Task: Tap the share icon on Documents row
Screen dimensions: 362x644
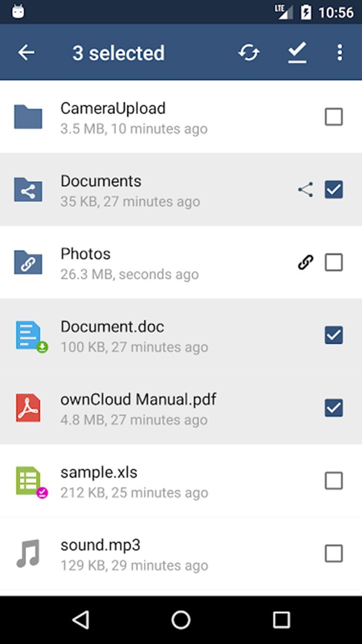Action: 305,190
